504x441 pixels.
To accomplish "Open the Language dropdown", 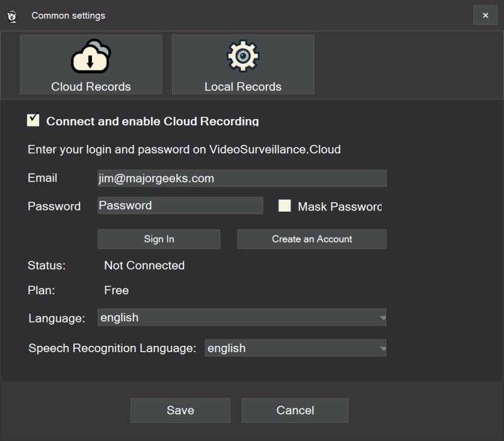I will (242, 318).
